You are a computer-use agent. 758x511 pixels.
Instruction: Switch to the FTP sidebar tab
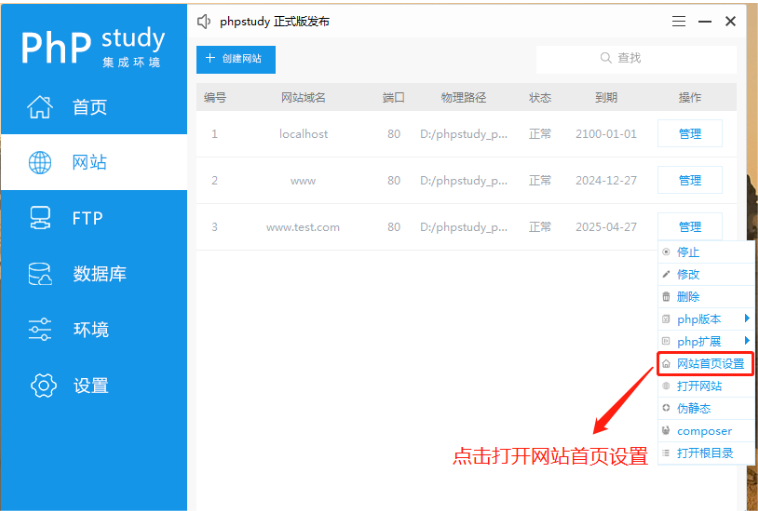point(94,218)
